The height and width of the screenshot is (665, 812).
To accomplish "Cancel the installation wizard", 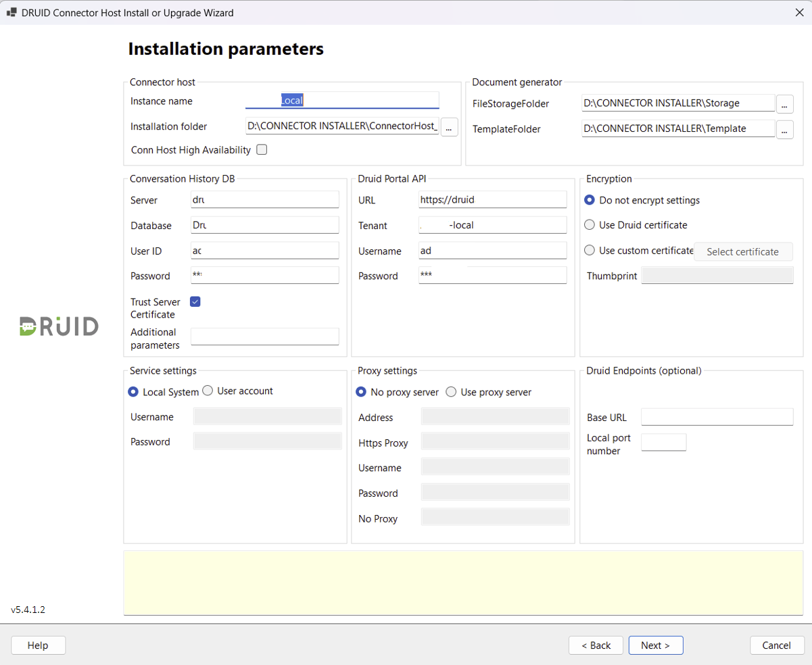I will click(x=777, y=645).
